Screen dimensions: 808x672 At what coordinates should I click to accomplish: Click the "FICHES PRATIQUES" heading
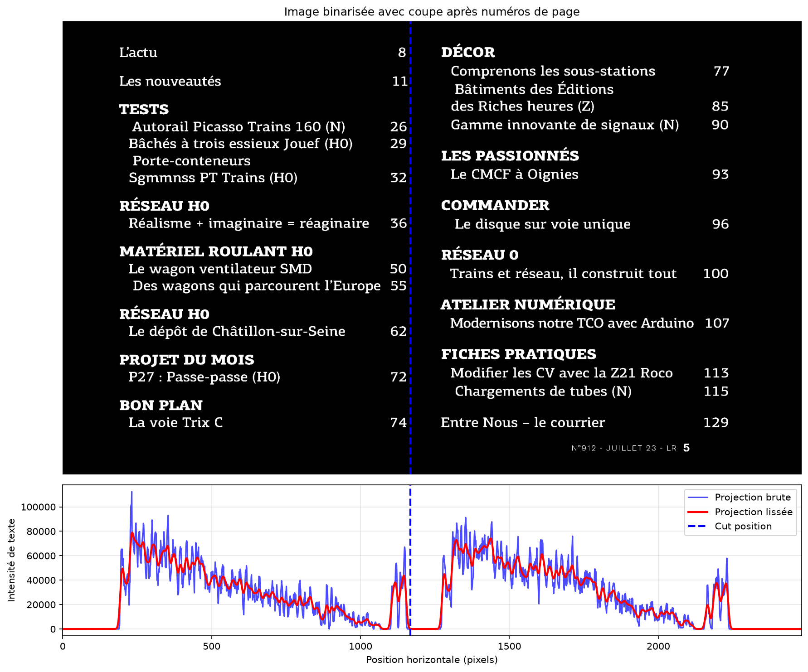coord(519,354)
